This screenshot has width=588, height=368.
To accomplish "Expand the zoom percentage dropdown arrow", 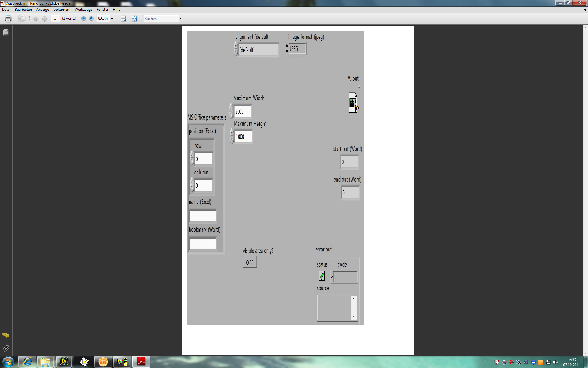I will [112, 19].
